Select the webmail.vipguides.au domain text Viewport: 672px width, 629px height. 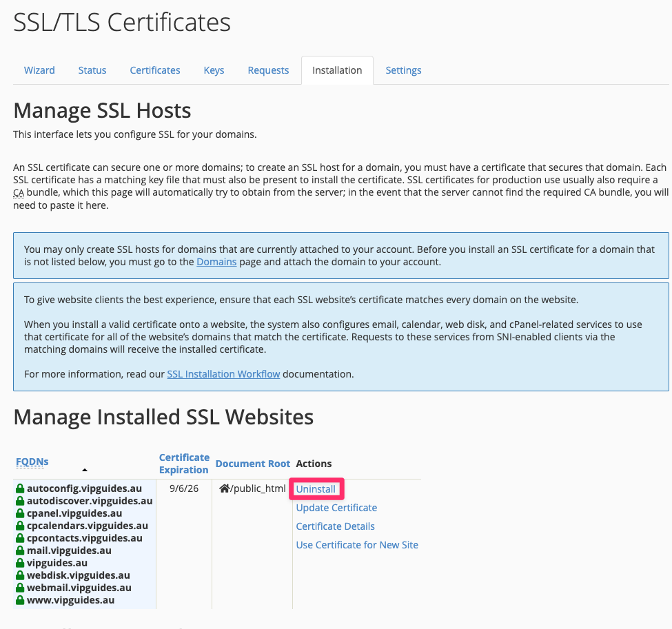click(79, 588)
